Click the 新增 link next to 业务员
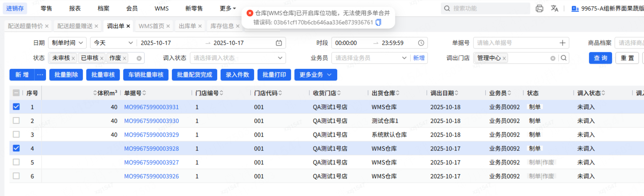Screen dimensions: 644x196 (x=419, y=58)
